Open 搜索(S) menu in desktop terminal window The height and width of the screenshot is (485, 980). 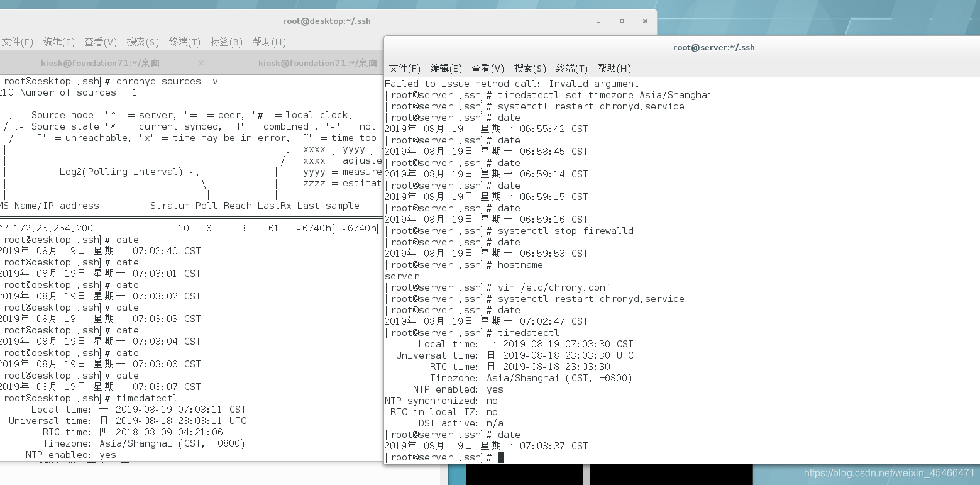click(143, 42)
